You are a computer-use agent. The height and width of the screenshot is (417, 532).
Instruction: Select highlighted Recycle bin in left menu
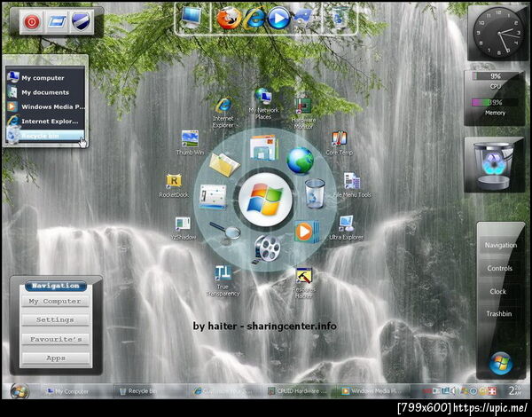click(x=45, y=136)
